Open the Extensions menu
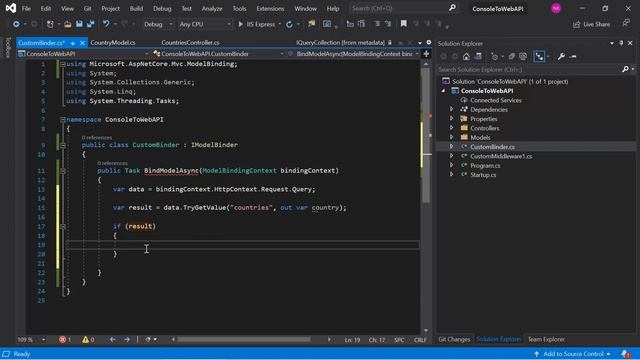The width and height of the screenshot is (640, 360). [x=270, y=8]
